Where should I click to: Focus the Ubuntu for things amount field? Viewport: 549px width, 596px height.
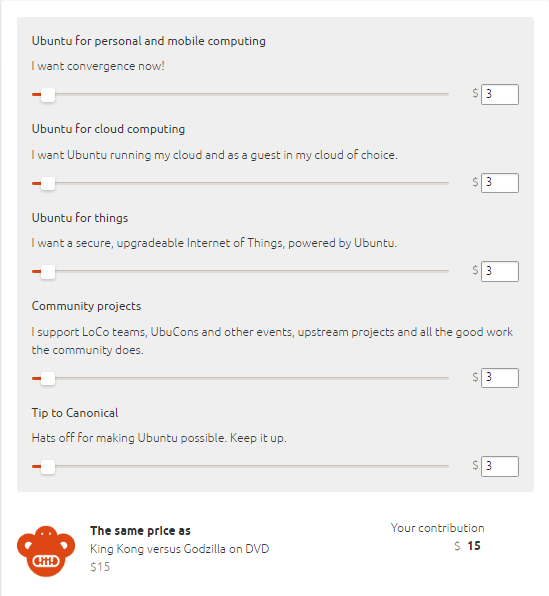point(500,271)
